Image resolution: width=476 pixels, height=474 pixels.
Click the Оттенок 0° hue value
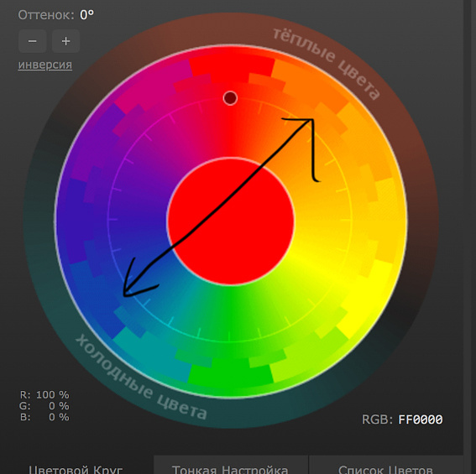point(86,15)
